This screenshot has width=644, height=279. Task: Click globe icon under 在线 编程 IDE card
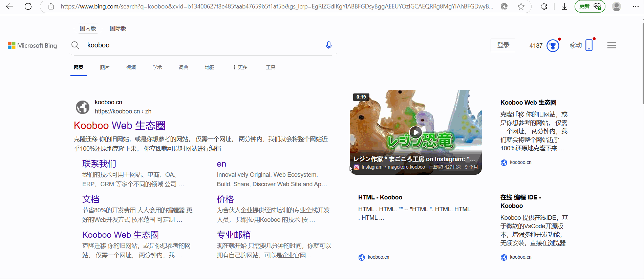click(x=504, y=257)
